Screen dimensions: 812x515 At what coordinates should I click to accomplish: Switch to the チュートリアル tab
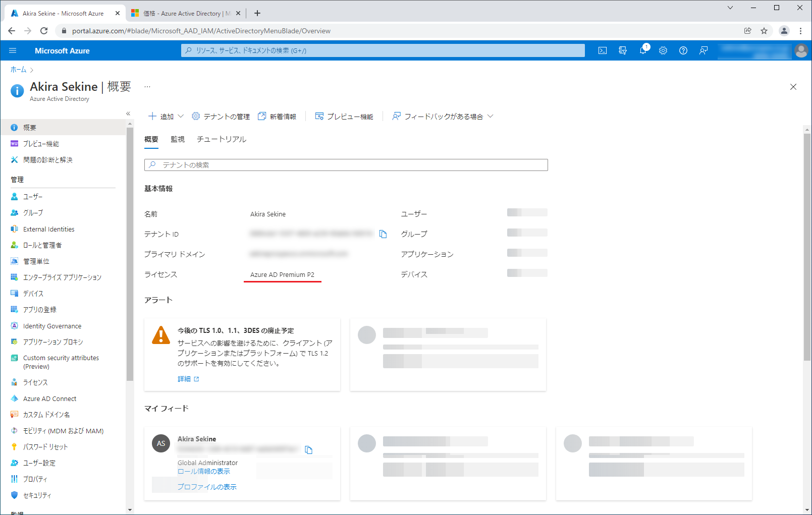(x=222, y=139)
